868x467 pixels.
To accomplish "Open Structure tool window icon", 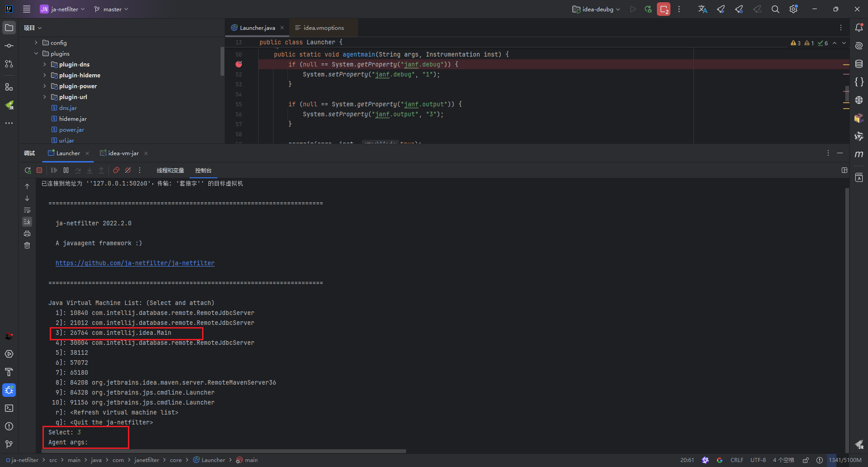I will pos(9,87).
